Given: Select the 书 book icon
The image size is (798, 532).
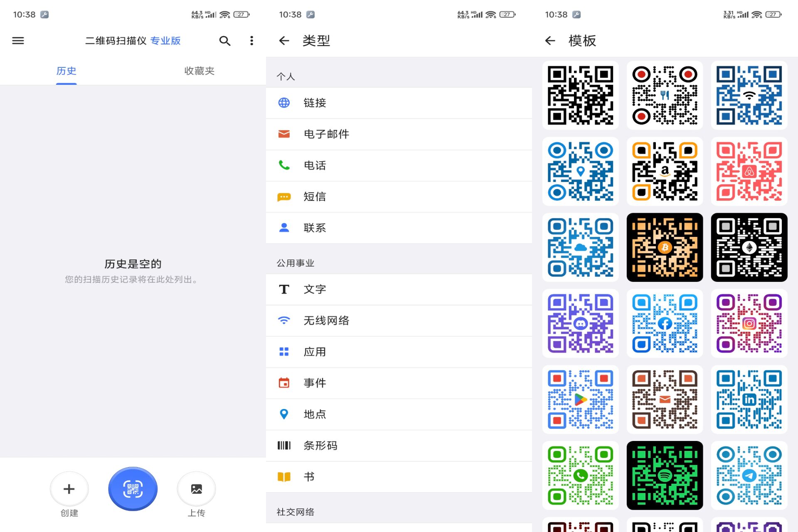Looking at the screenshot, I should click(284, 477).
